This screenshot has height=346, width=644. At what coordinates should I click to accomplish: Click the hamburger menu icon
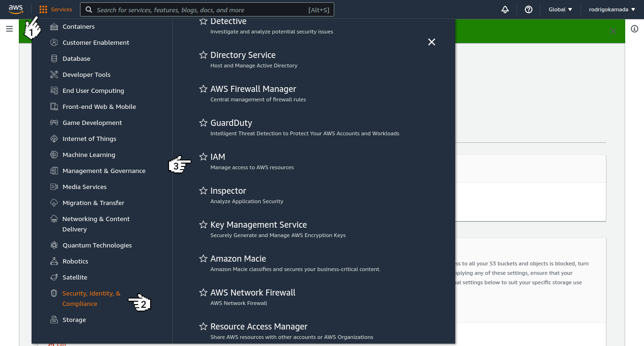9,28
